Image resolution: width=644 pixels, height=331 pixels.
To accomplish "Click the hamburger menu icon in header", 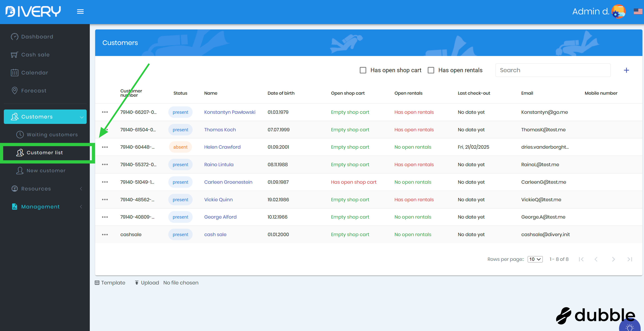I will click(80, 11).
